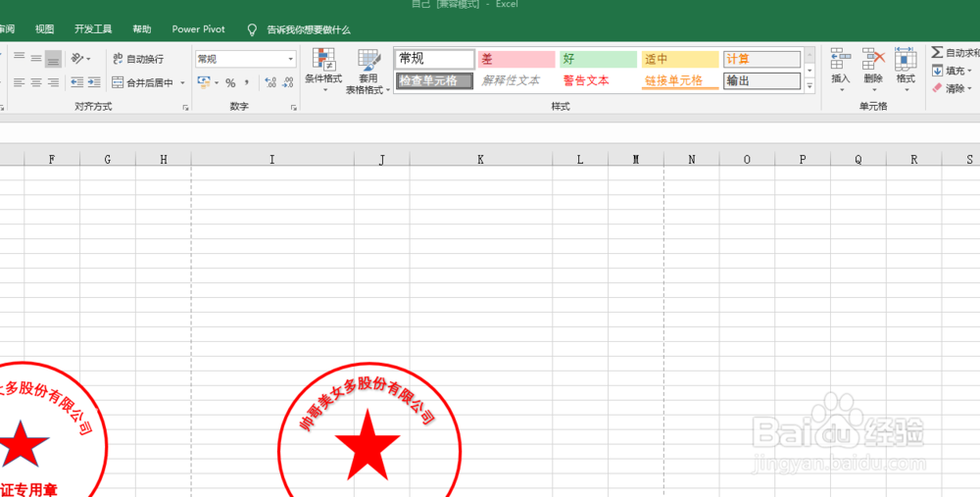This screenshot has width=980, height=497.
Task: Center cell text horizontally
Action: coord(36,82)
